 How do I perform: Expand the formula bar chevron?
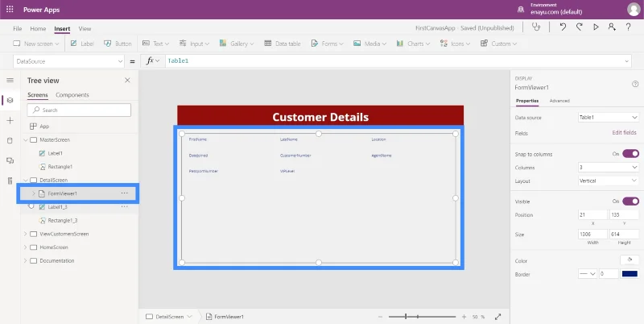point(627,61)
